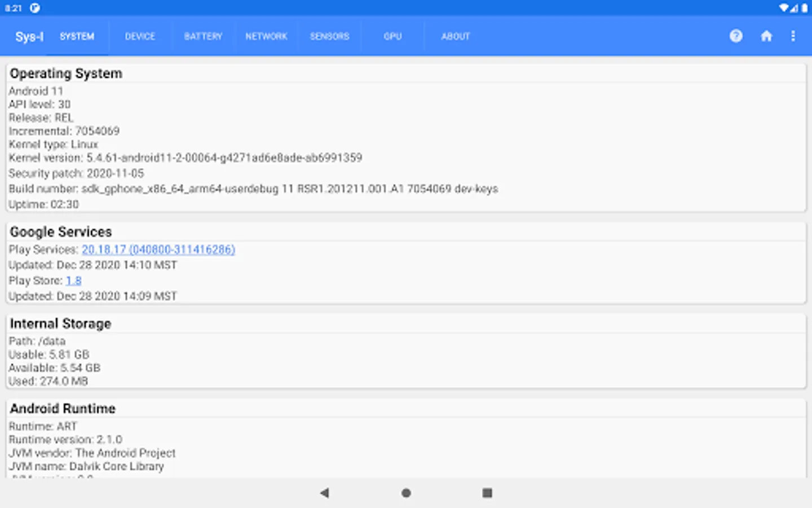This screenshot has height=508, width=812.
Task: Select the Release: REL line
Action: [41, 118]
